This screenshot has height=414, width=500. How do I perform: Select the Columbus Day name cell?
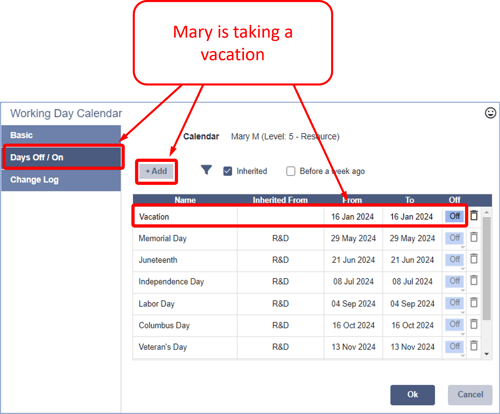185,325
